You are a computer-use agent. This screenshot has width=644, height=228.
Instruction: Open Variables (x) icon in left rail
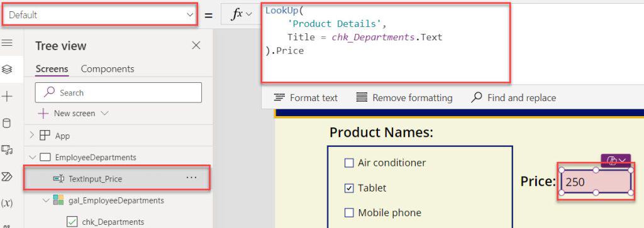(7, 204)
